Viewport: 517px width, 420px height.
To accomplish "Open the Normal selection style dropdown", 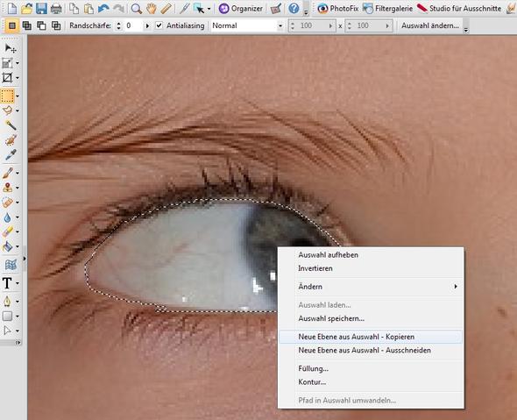I will pyautogui.click(x=247, y=25).
